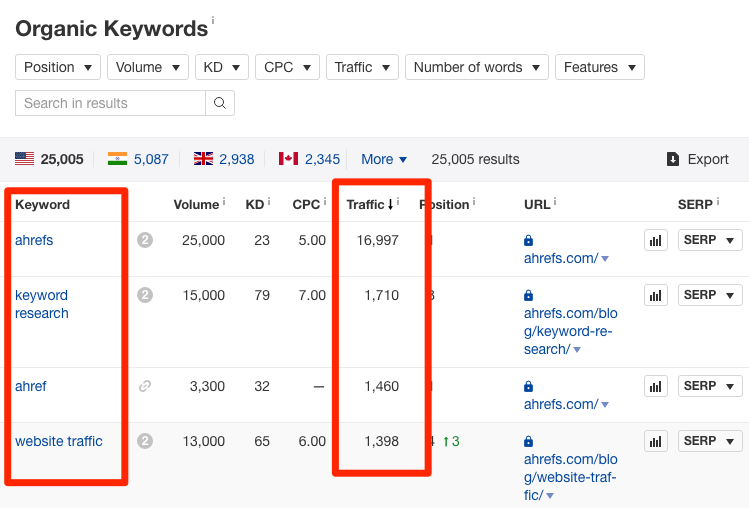The image size is (749, 508).
Task: Click the 16,997 traffic value
Action: [377, 240]
